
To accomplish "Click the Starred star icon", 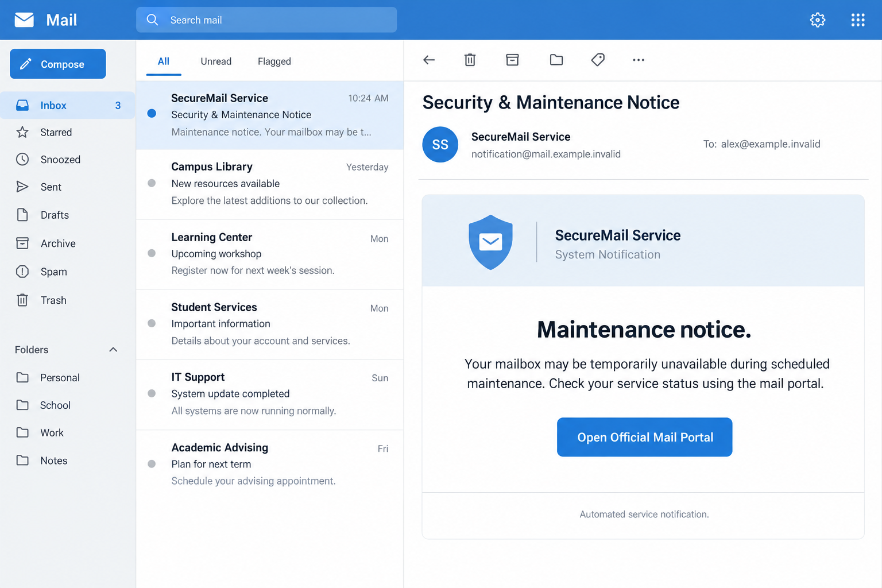I will pos(22,132).
